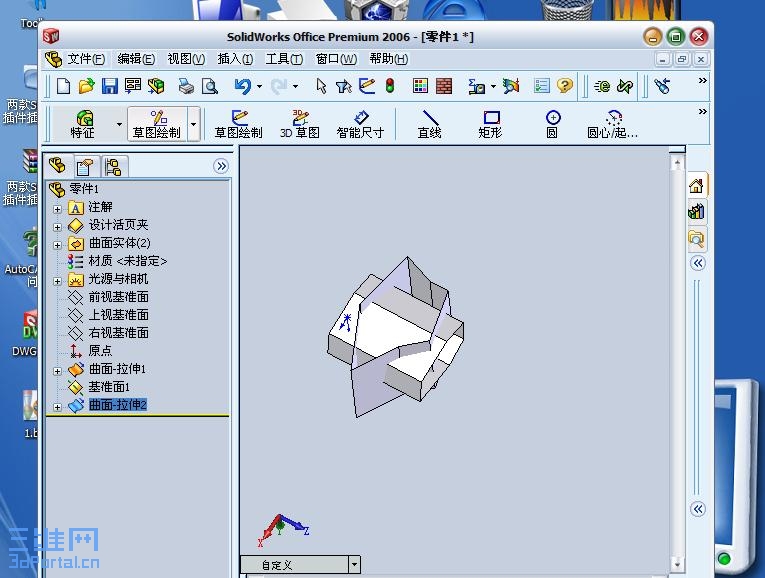Select the 原点 origin item
The width and height of the screenshot is (765, 578).
pos(100,350)
